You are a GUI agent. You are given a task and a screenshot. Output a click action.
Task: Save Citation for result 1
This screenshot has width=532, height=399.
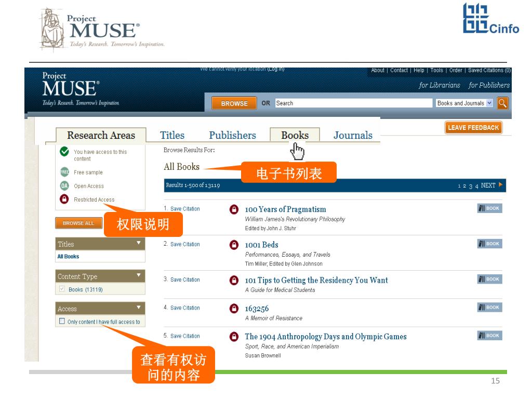[x=185, y=209]
